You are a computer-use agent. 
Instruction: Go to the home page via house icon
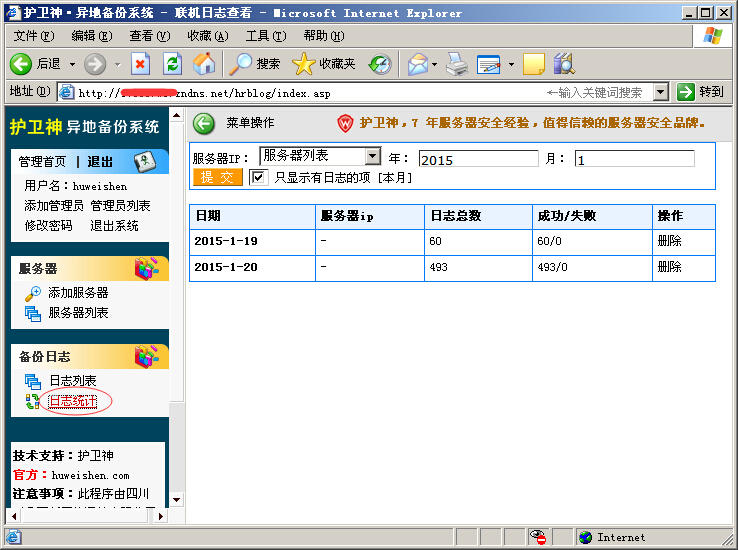pyautogui.click(x=204, y=64)
